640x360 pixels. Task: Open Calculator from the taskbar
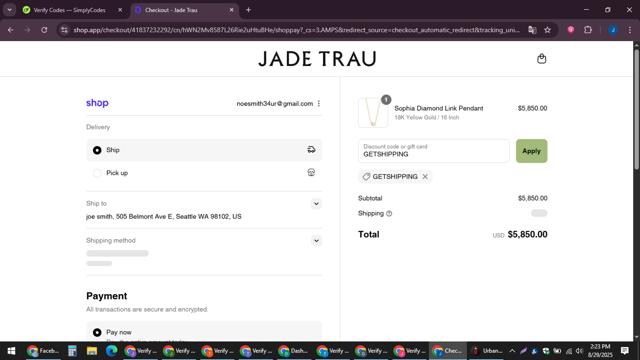(72, 351)
